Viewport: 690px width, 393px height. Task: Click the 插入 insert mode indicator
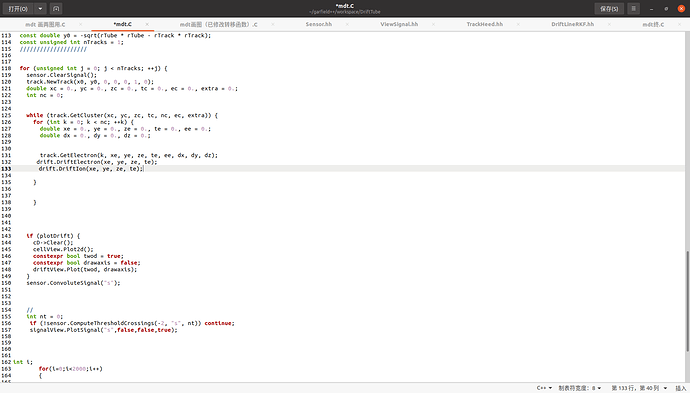[680, 388]
